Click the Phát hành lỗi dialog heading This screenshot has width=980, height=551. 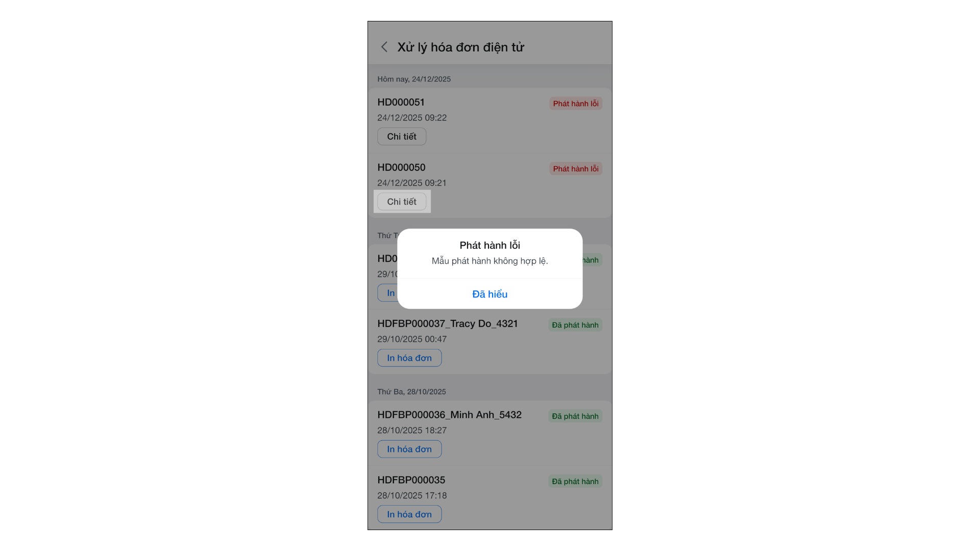489,245
